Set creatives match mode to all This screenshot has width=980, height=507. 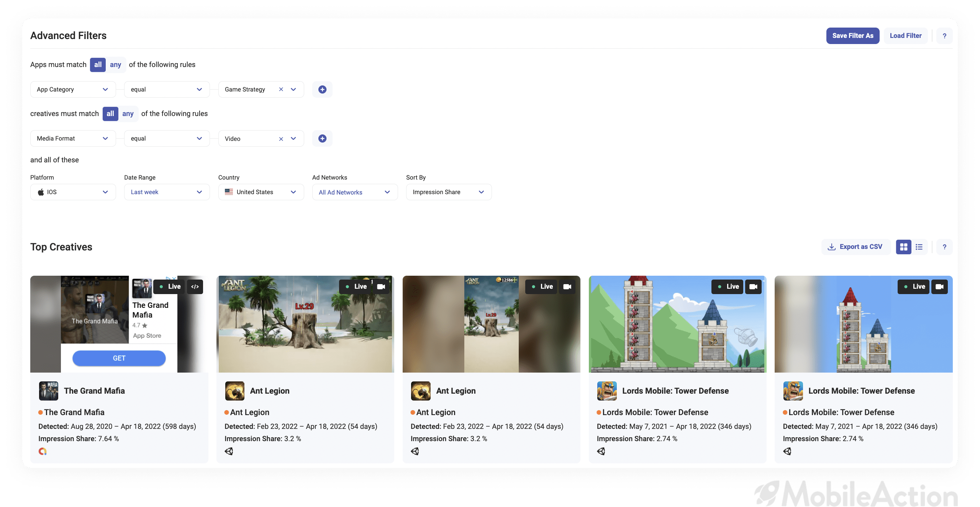[110, 114]
